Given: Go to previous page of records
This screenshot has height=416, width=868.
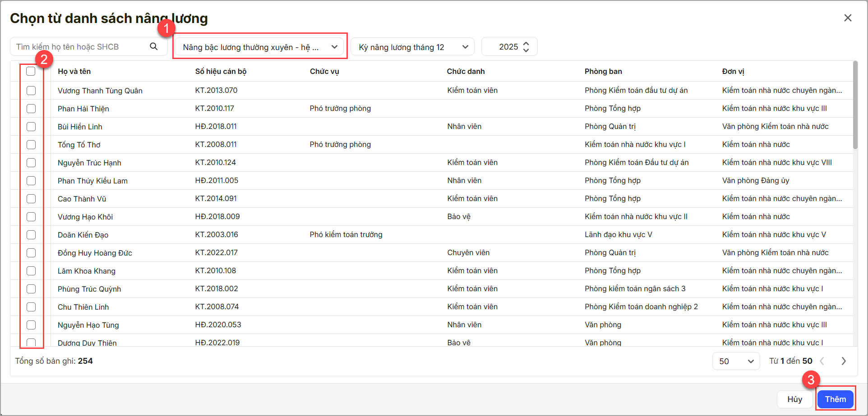Looking at the screenshot, I should click(x=822, y=361).
